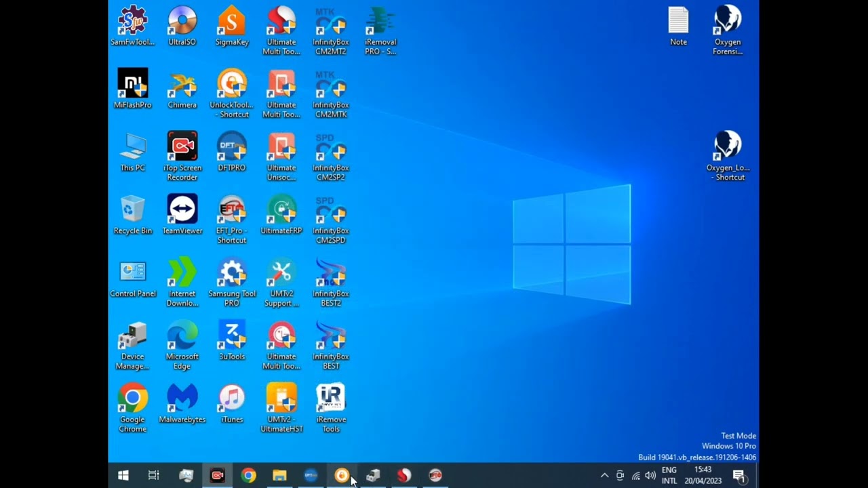Open the iRemoval PRO desktop shortcut
Viewport: 868px width, 488px height.
tap(380, 30)
